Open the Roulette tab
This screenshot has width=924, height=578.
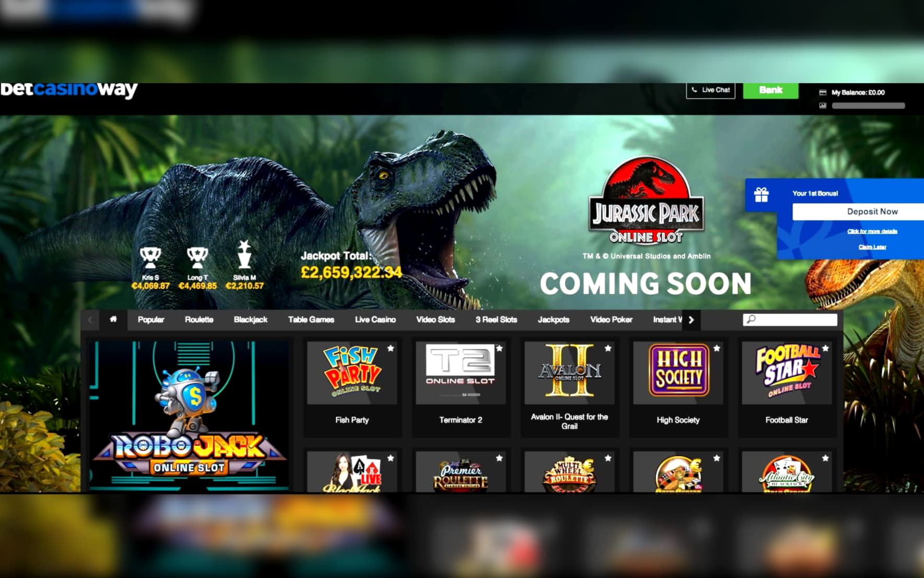(199, 320)
